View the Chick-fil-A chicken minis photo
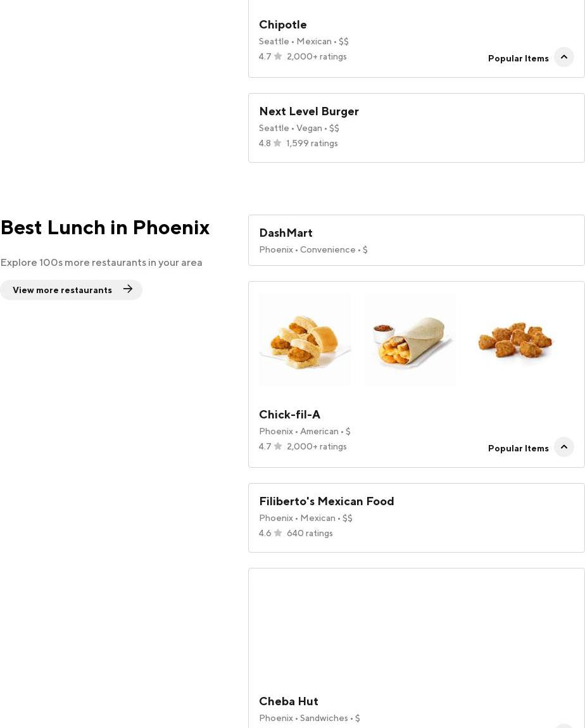The height and width of the screenshot is (728, 585). tap(305, 340)
